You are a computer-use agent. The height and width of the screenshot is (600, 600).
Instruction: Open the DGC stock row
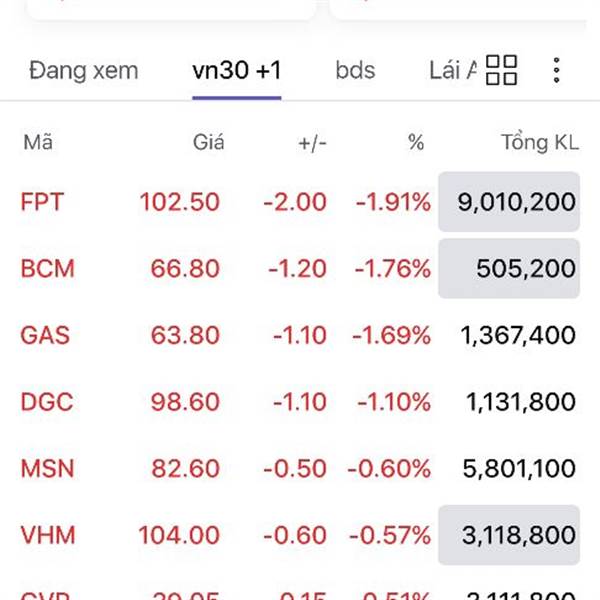tap(300, 402)
